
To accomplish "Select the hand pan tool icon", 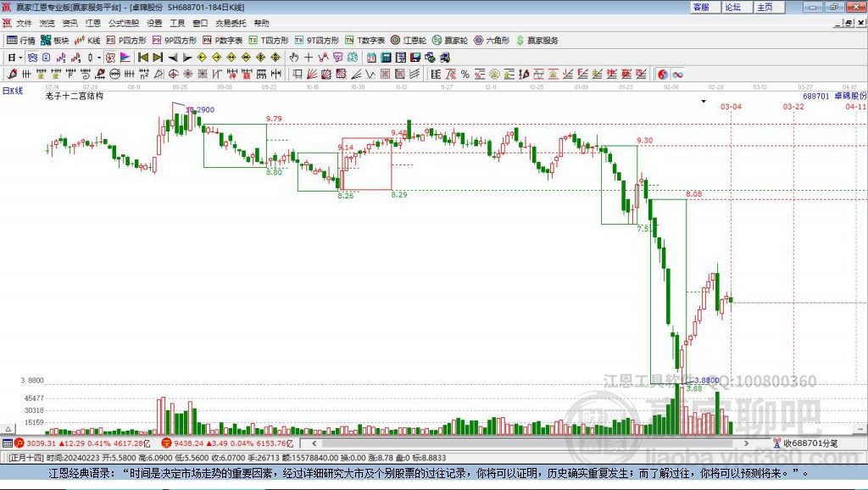I will coord(294,57).
